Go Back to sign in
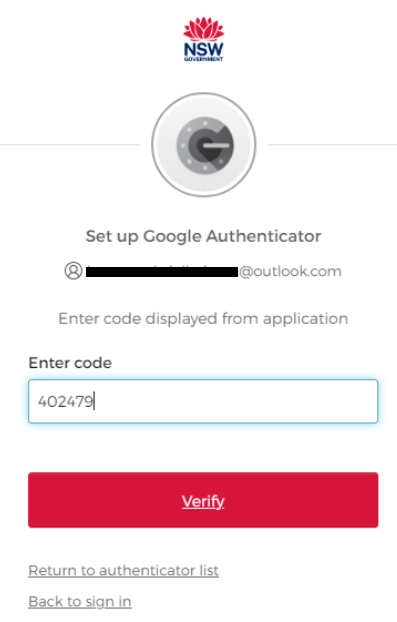 [80, 602]
